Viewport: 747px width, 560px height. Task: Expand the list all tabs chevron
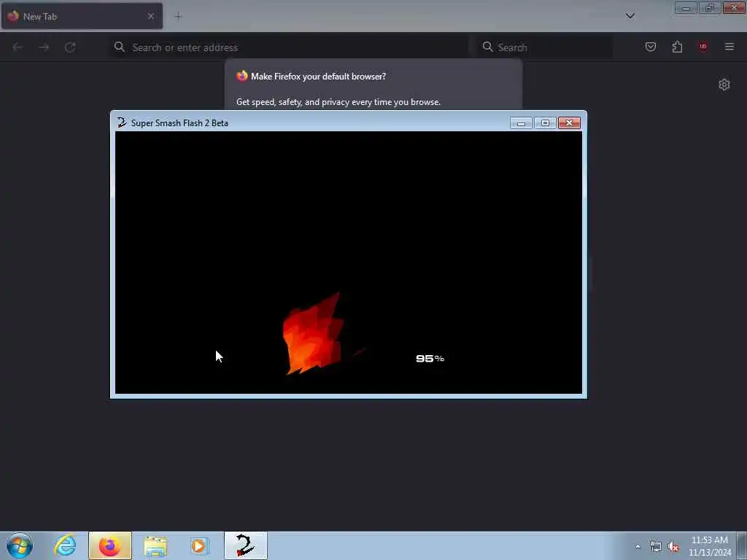click(630, 16)
